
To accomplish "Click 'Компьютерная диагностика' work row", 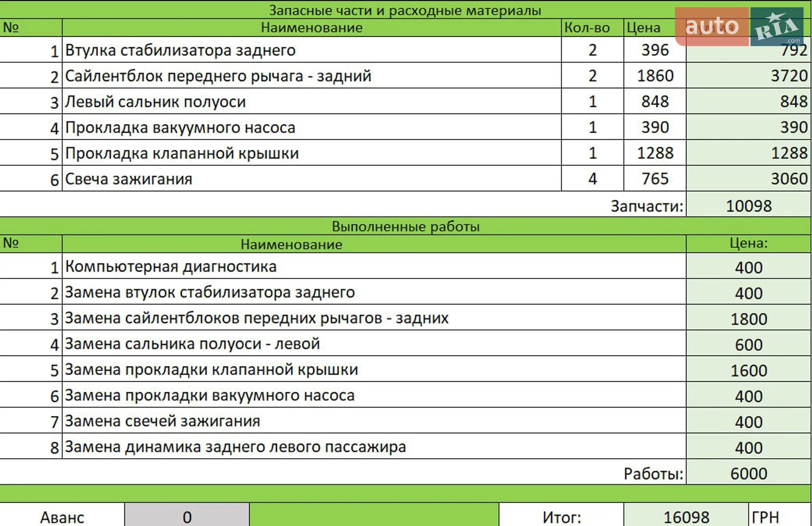I will click(x=374, y=267).
